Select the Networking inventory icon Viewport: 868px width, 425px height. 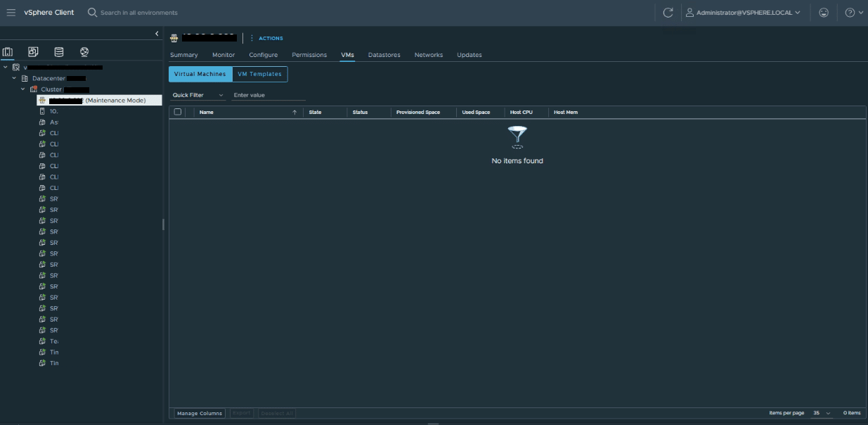(x=84, y=52)
